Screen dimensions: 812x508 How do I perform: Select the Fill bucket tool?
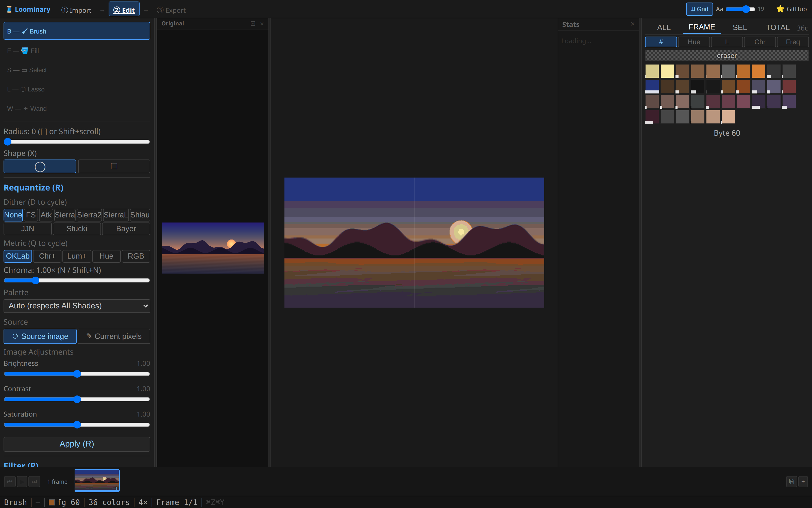76,50
